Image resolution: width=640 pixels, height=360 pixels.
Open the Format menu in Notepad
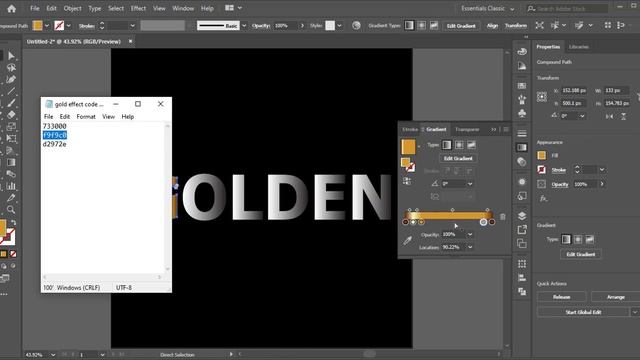(86, 116)
